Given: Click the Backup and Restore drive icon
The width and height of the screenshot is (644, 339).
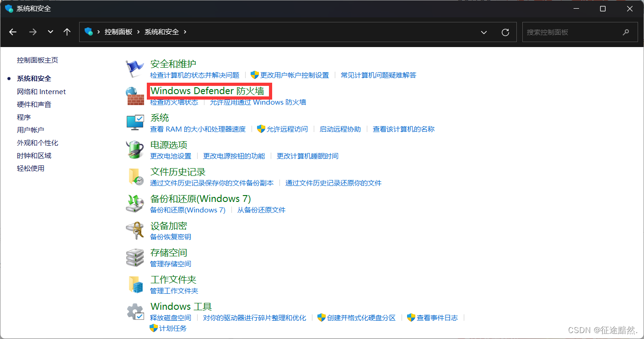Looking at the screenshot, I should click(x=135, y=203).
